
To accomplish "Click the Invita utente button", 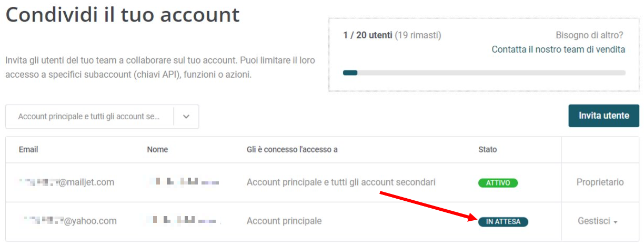I will [603, 116].
